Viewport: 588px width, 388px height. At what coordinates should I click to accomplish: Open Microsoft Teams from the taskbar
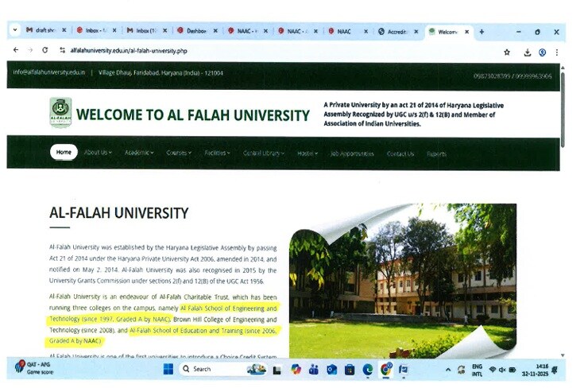314,370
